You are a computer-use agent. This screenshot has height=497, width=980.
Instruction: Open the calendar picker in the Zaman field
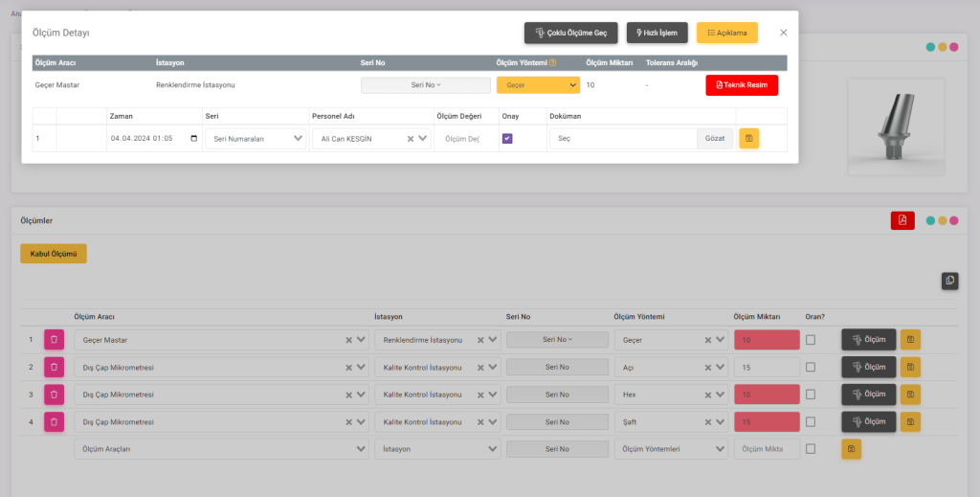click(194, 139)
